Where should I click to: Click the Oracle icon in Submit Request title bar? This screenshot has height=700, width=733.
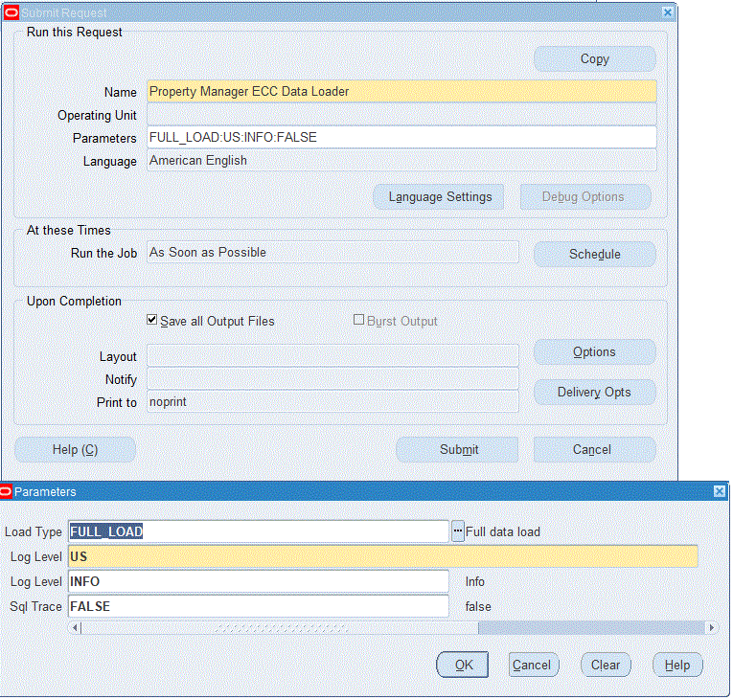coord(11,12)
